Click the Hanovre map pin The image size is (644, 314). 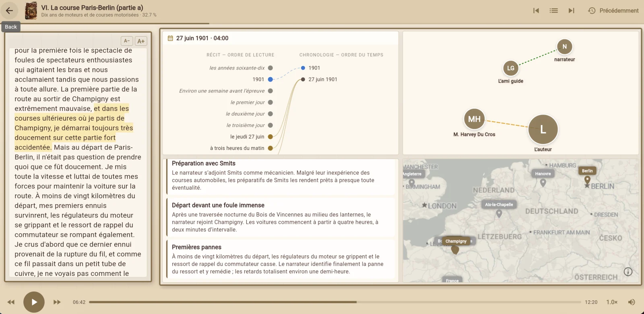click(x=543, y=183)
